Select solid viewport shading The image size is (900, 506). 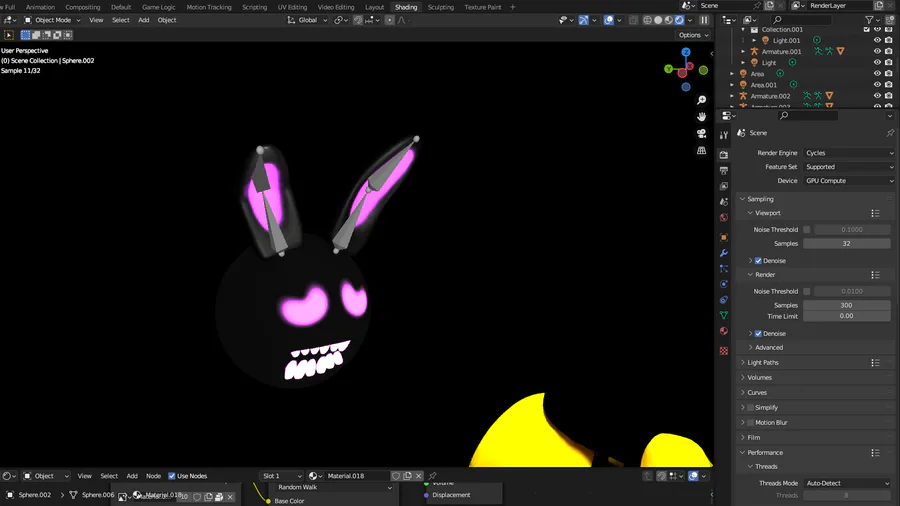tap(658, 20)
